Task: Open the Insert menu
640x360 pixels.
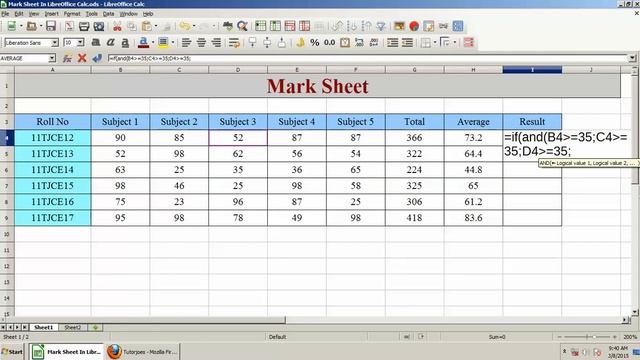Action: click(51, 13)
